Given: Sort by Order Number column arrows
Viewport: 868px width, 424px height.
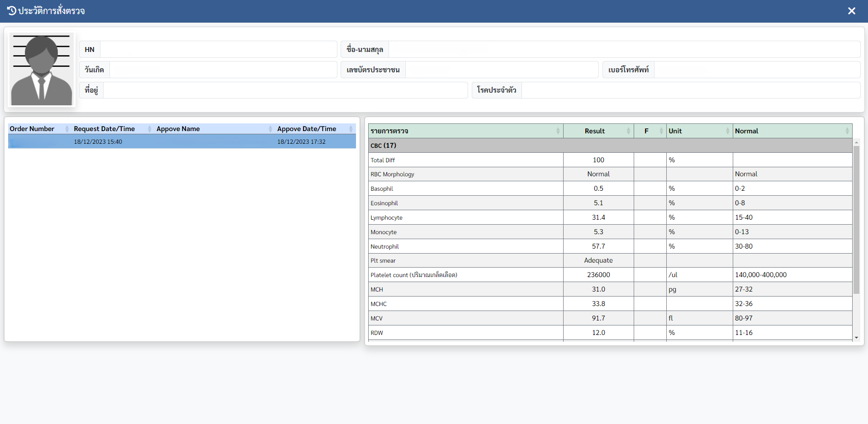Looking at the screenshot, I should click(67, 129).
